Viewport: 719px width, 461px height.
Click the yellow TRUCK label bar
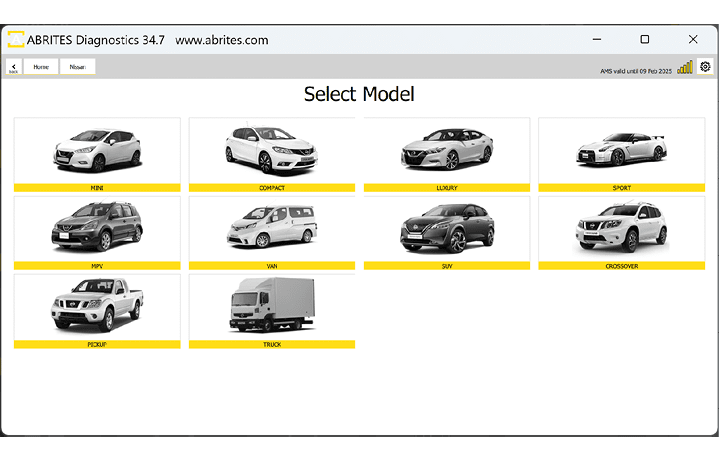pos(272,345)
